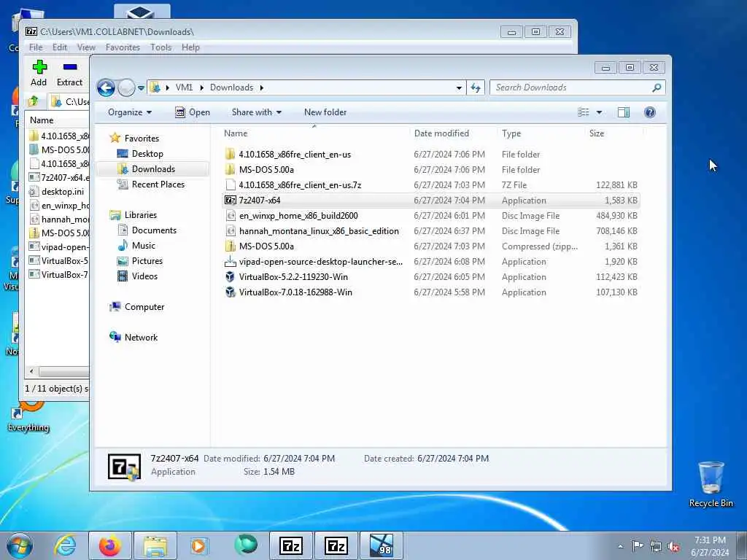Viewport: 747px width, 560px height.
Task: Open the File menu in 7-Zip
Action: pyautogui.click(x=36, y=47)
